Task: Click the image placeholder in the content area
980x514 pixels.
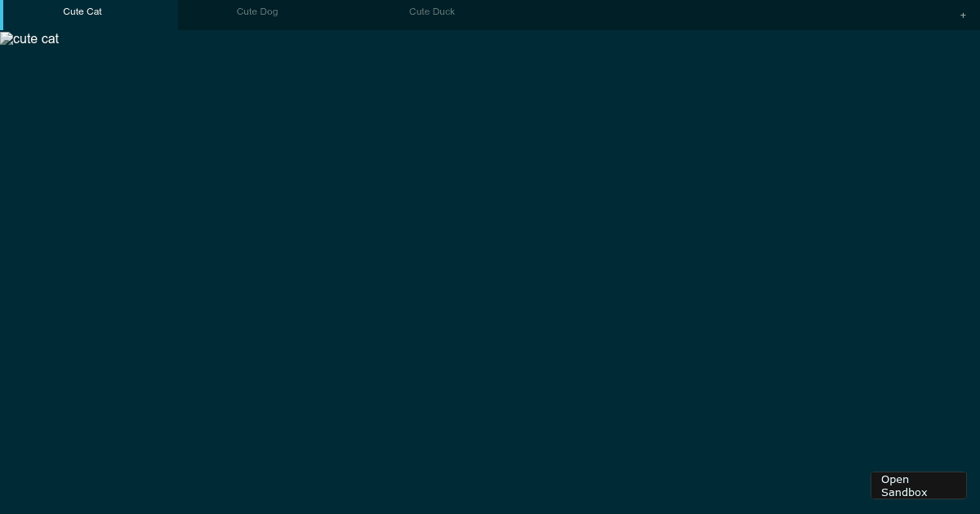Action: click(x=29, y=38)
